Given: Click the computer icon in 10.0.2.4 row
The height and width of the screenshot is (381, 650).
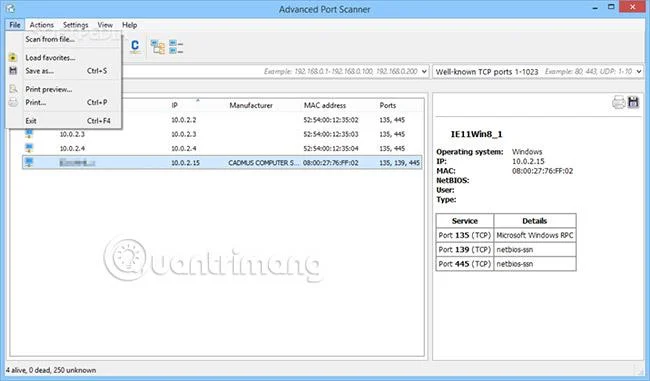Looking at the screenshot, I should (29, 148).
